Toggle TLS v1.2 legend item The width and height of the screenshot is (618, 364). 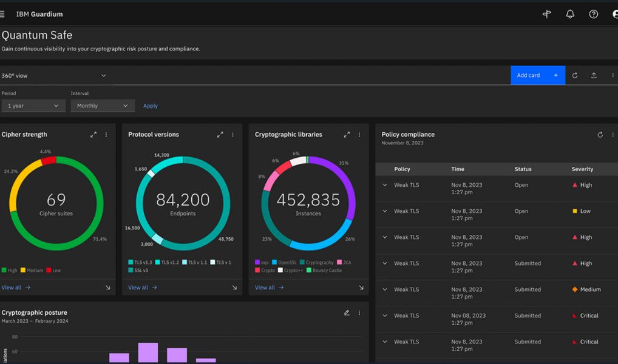(167, 262)
